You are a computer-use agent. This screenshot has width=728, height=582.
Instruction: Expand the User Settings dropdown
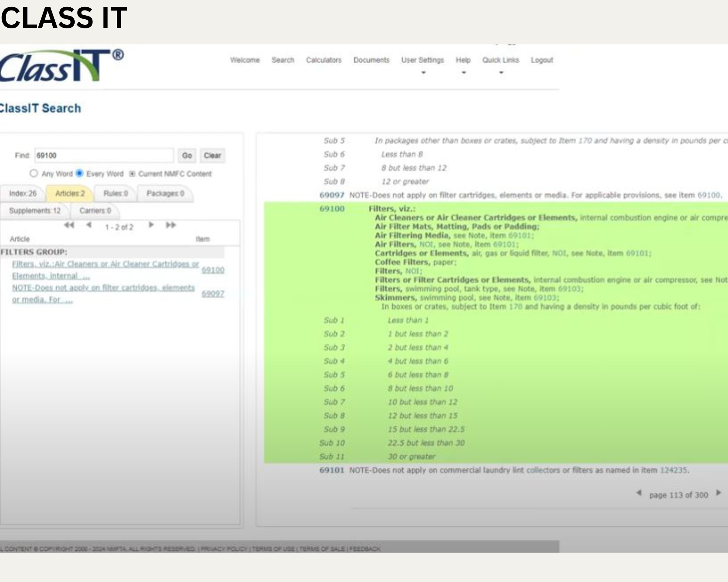[423, 60]
